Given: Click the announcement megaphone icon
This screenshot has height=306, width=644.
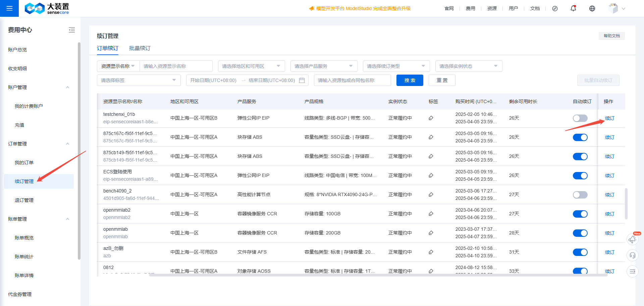Looking at the screenshot, I should 312,8.
